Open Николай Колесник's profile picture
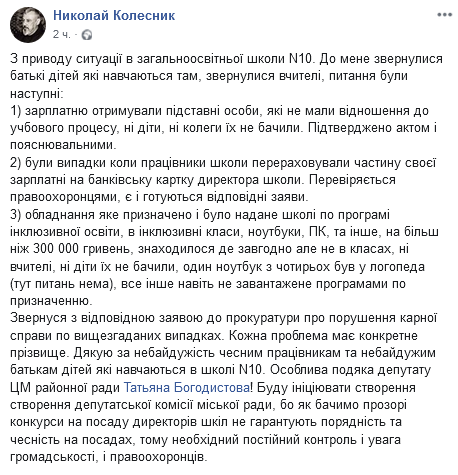Viewport: 458px width, 475px height. click(28, 25)
